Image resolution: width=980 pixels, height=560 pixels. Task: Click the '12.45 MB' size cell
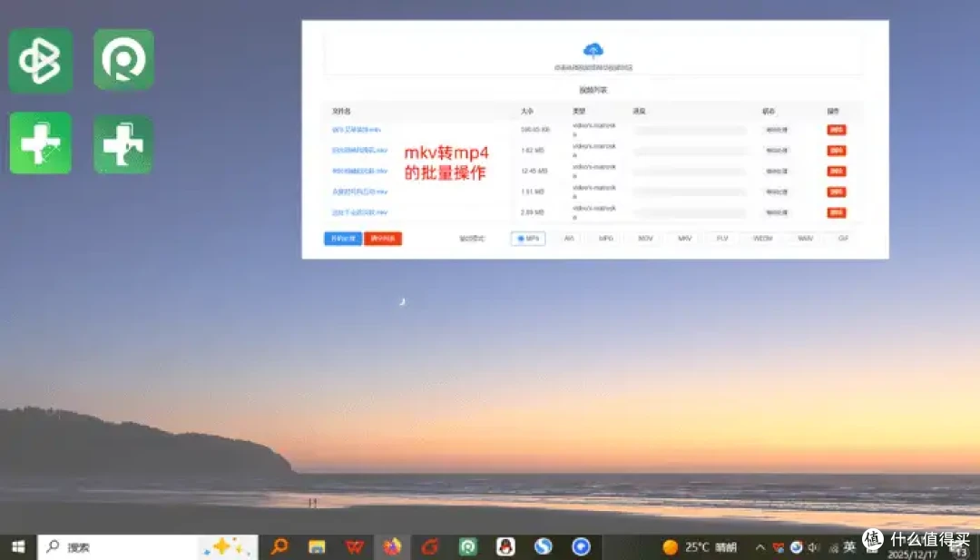click(x=534, y=172)
